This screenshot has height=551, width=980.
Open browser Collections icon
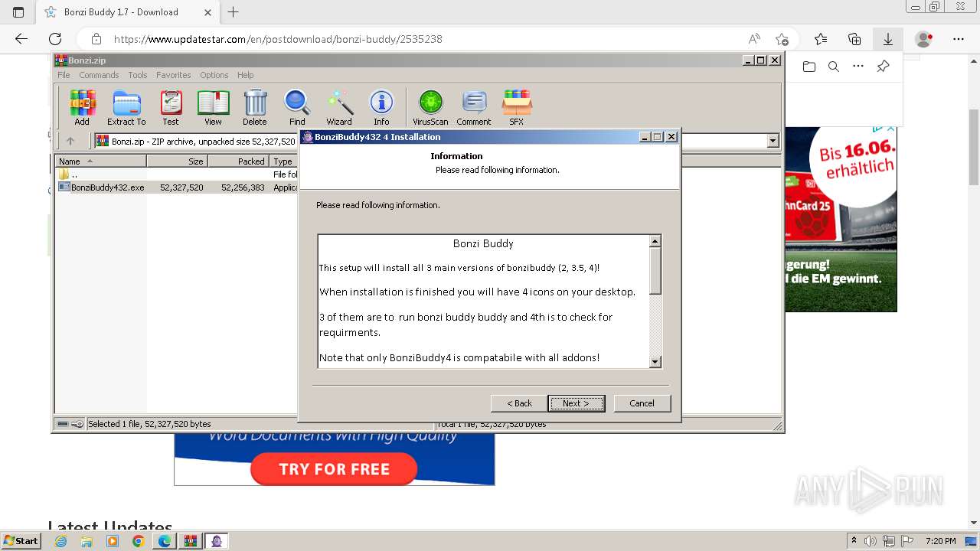[854, 39]
